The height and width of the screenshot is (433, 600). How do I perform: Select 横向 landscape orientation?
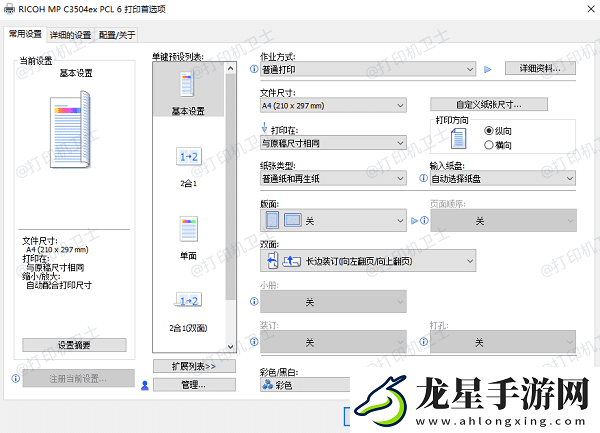point(497,145)
